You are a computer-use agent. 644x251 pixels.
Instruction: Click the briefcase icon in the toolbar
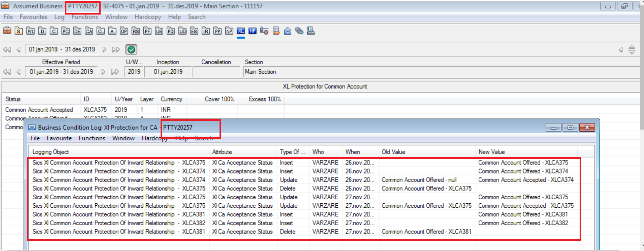click(x=7, y=31)
